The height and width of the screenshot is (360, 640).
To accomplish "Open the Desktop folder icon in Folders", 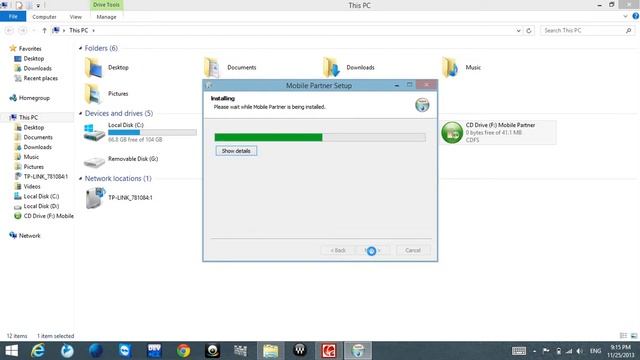I will tap(93, 67).
